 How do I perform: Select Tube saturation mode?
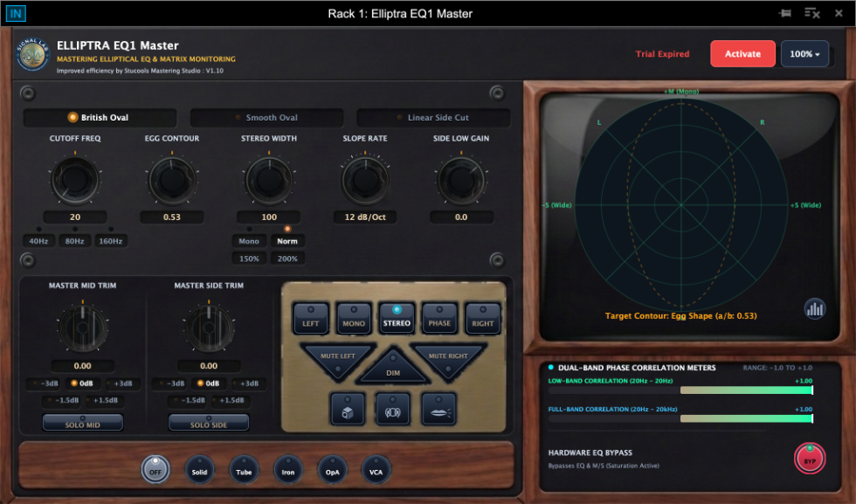244,470
